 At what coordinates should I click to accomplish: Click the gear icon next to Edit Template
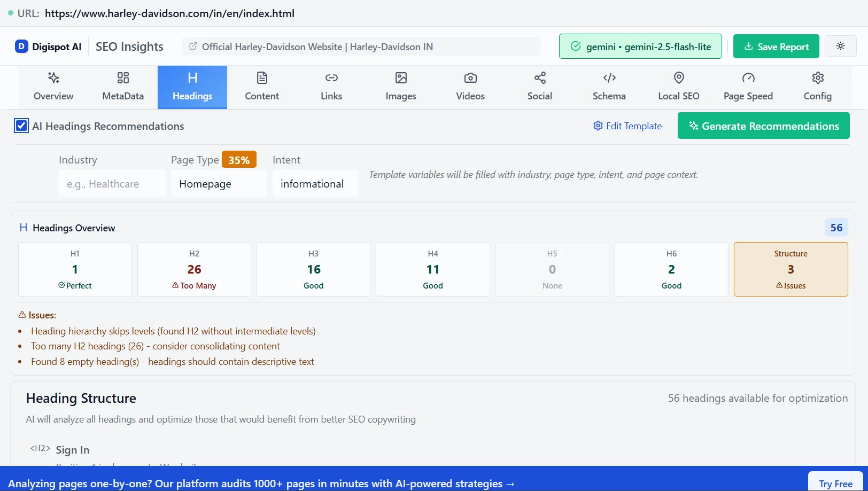(x=598, y=126)
